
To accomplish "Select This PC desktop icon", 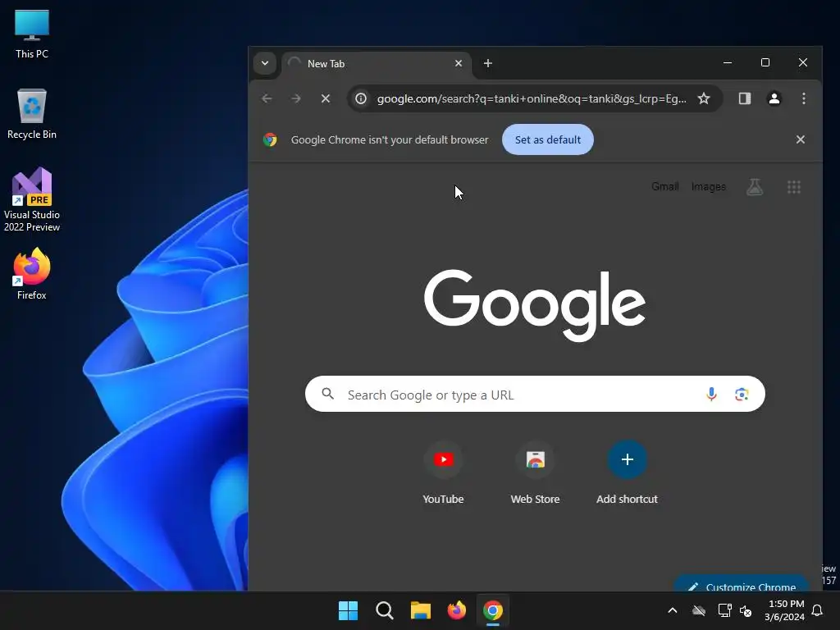I will (x=32, y=34).
